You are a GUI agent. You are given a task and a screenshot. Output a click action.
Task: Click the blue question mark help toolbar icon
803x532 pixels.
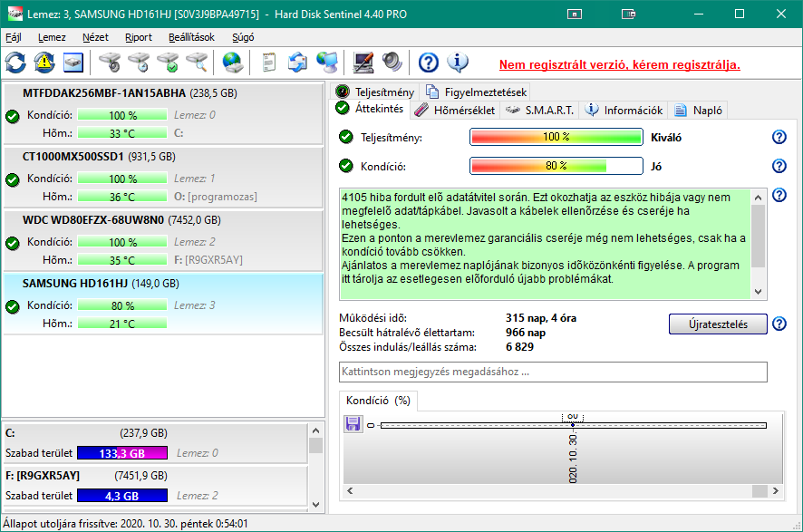click(429, 63)
